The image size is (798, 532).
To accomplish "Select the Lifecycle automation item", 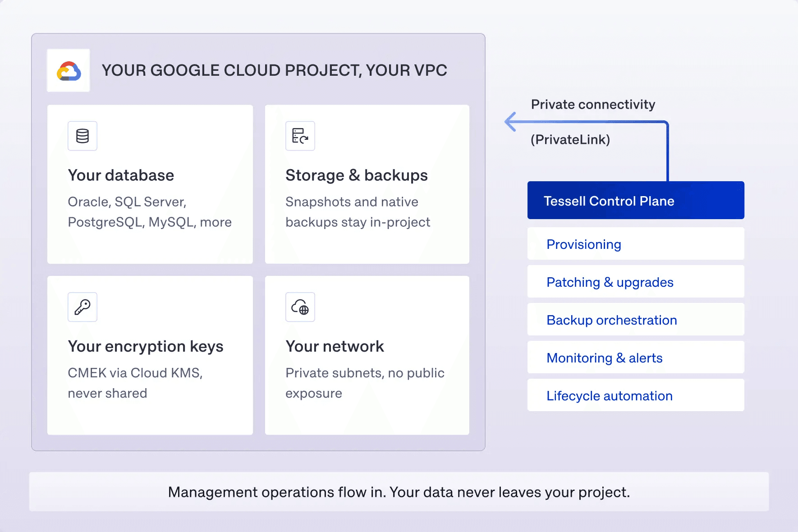I will coord(636,395).
